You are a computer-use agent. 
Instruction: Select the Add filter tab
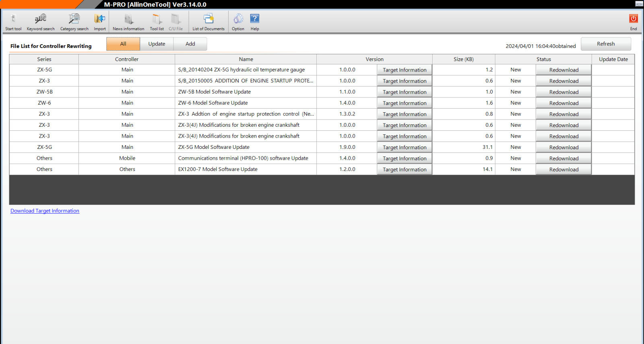pyautogui.click(x=190, y=44)
